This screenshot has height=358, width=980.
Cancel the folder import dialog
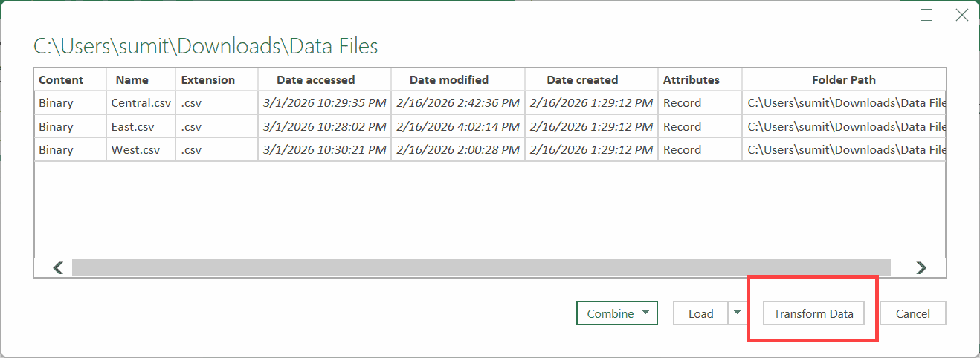click(913, 313)
